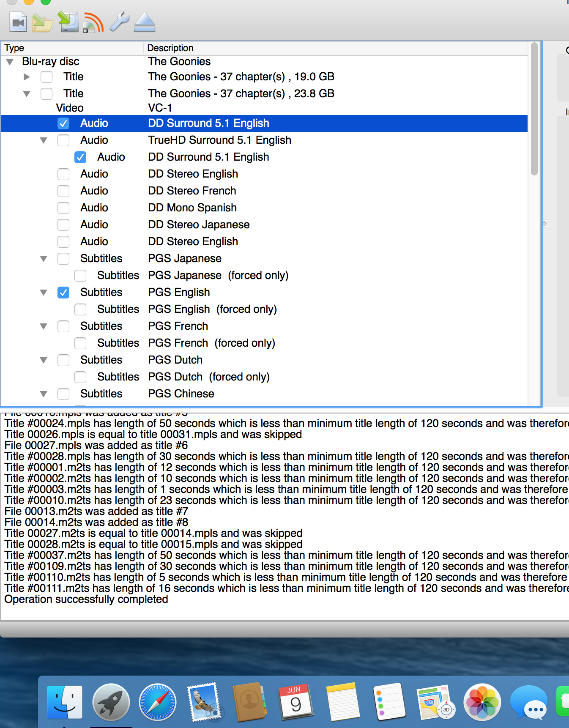Click the Description column header

336,48
